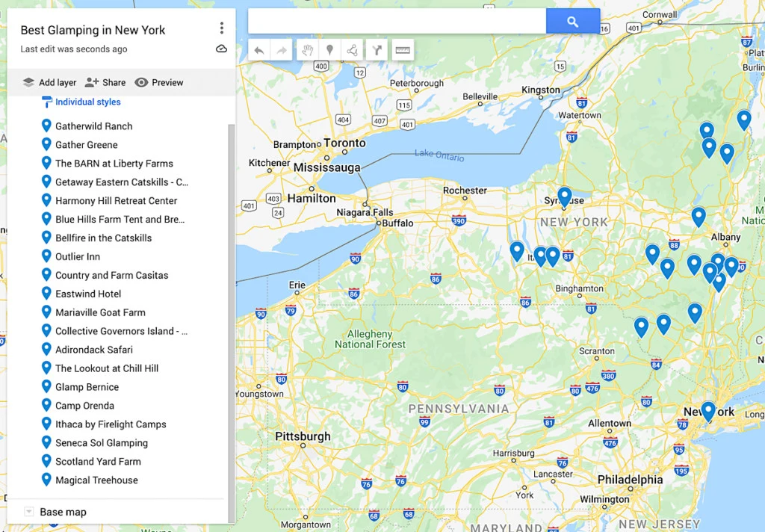Click pin icon beside Magical Treehouse
This screenshot has height=532, width=765.
[46, 480]
